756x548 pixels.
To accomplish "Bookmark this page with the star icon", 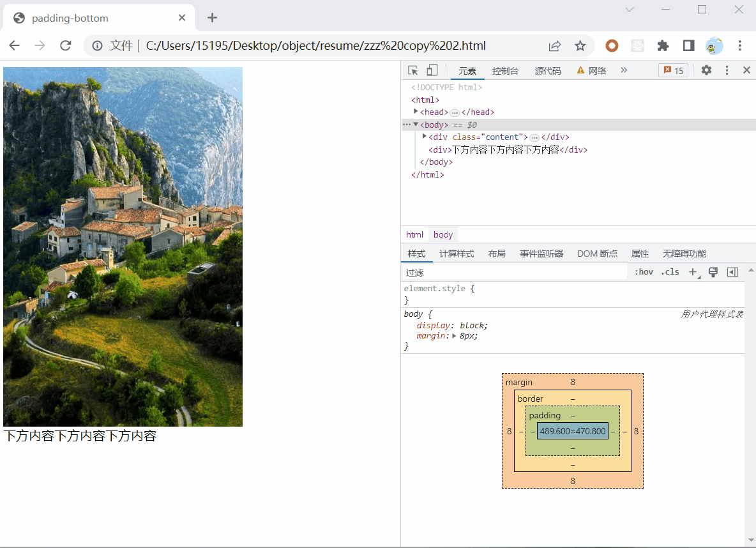I will pyautogui.click(x=580, y=46).
